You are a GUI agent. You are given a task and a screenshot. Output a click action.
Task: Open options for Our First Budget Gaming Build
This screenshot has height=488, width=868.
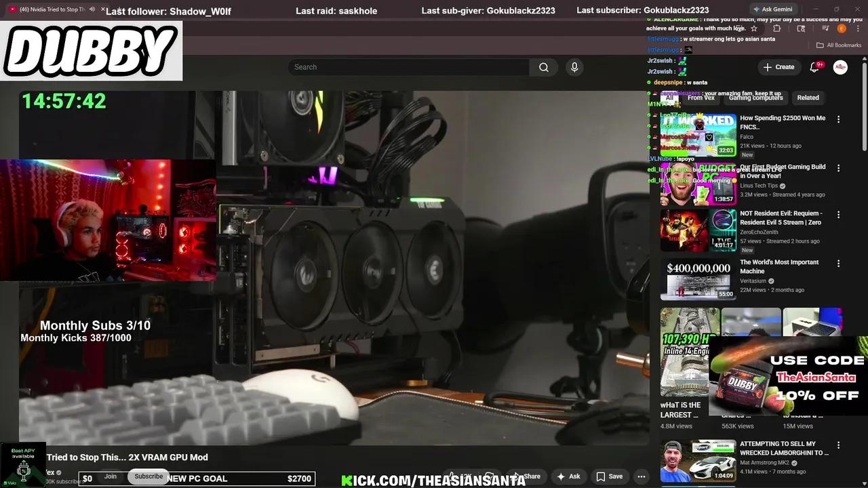[838, 168]
